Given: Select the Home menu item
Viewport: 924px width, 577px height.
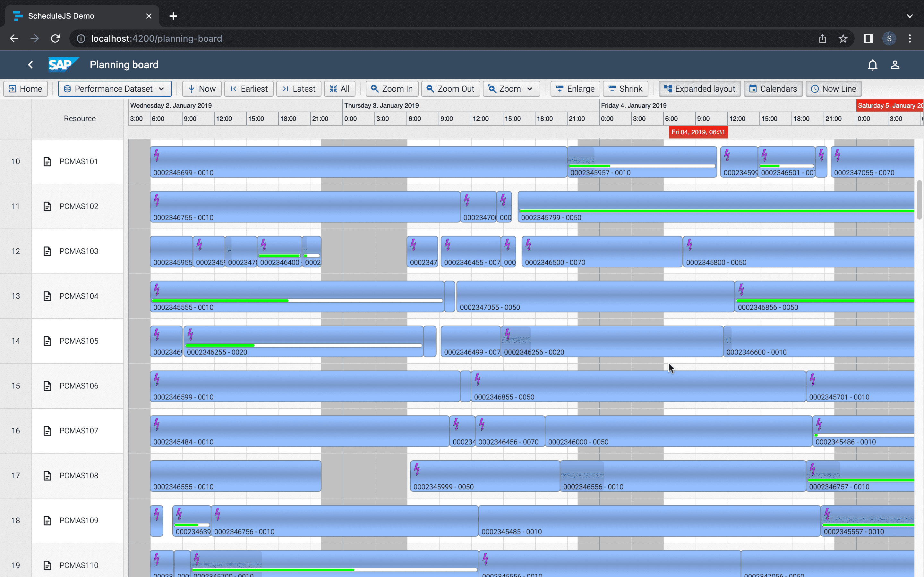Looking at the screenshot, I should pyautogui.click(x=25, y=88).
